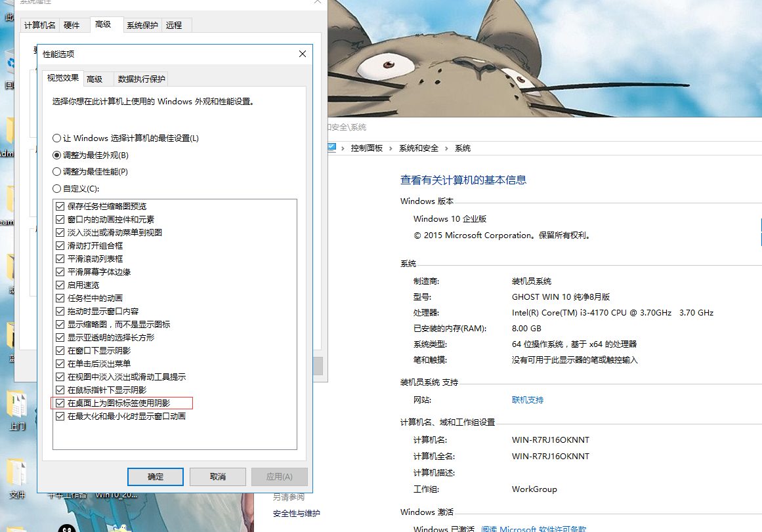Disable 在窗口下显示阴影
This screenshot has height=532, width=762.
click(60, 351)
